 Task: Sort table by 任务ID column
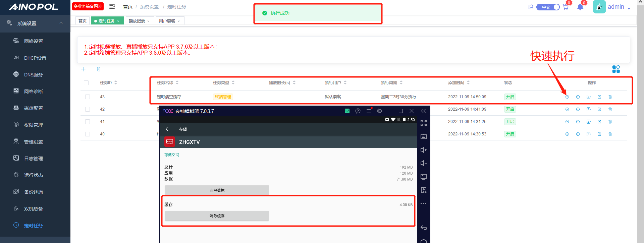pos(115,83)
